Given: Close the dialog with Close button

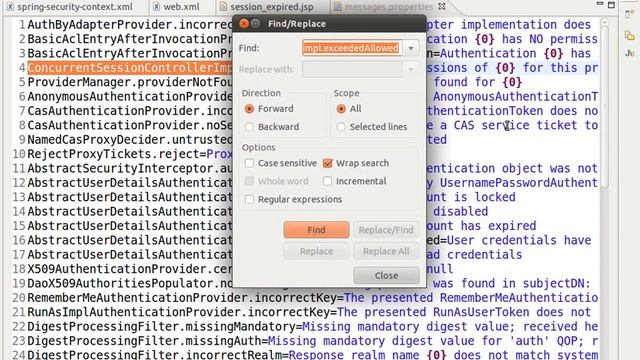Looking at the screenshot, I should pos(386,276).
